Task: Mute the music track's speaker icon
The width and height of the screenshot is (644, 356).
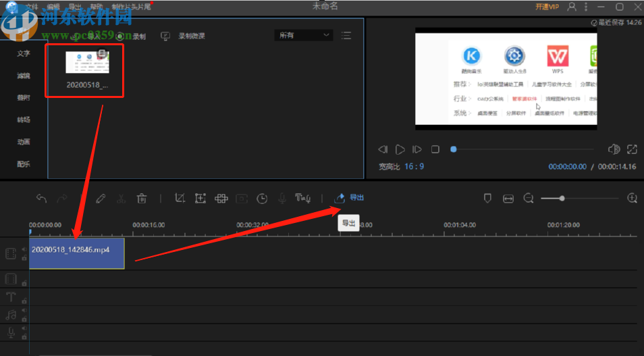Action: pyautogui.click(x=24, y=311)
